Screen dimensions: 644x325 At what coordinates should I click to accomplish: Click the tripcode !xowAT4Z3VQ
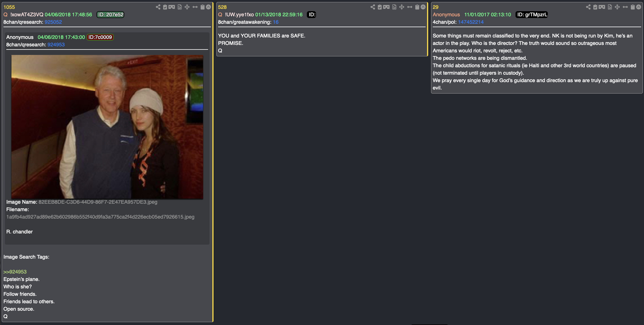pos(27,15)
